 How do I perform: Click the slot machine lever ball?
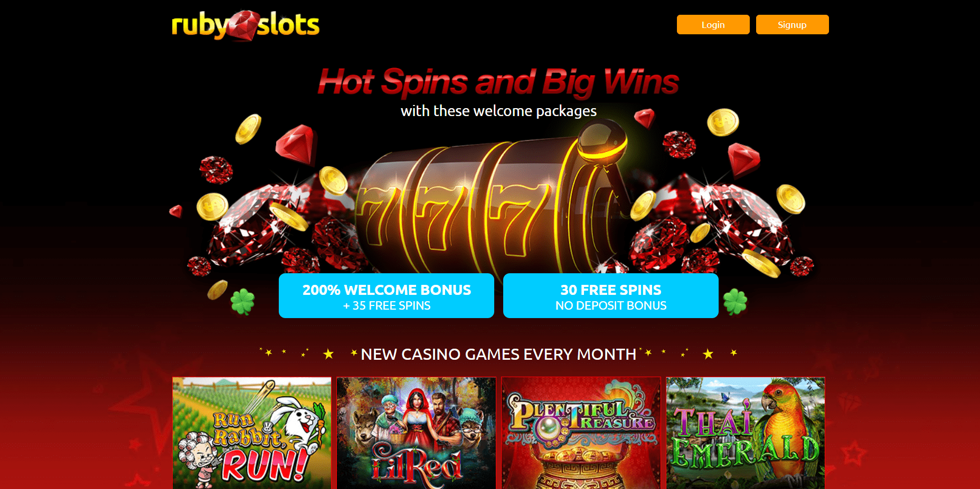click(x=602, y=140)
